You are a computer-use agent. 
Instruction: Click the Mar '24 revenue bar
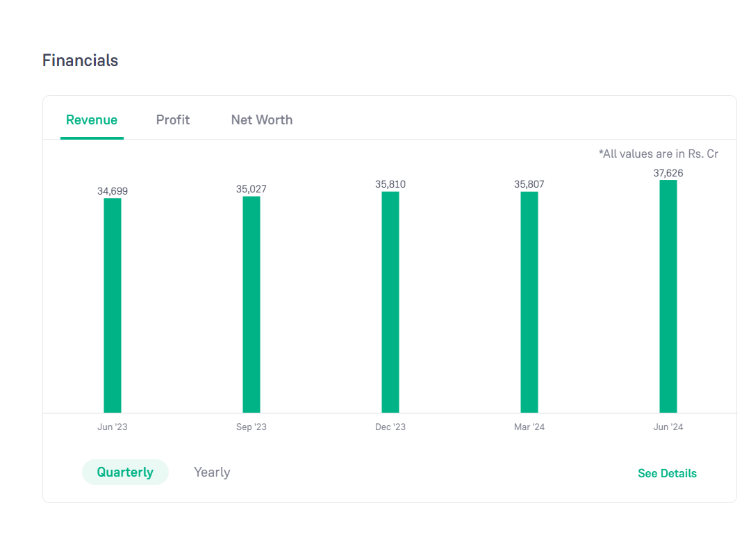(529, 302)
